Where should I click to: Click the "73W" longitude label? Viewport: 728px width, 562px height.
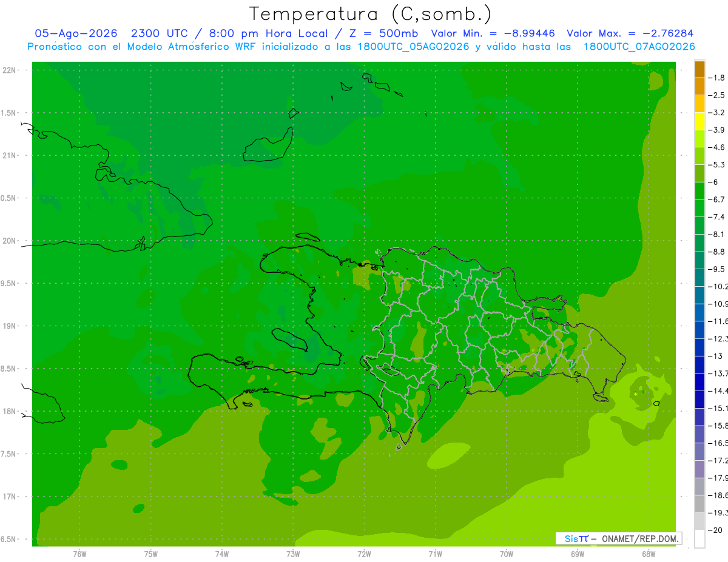[x=293, y=554]
